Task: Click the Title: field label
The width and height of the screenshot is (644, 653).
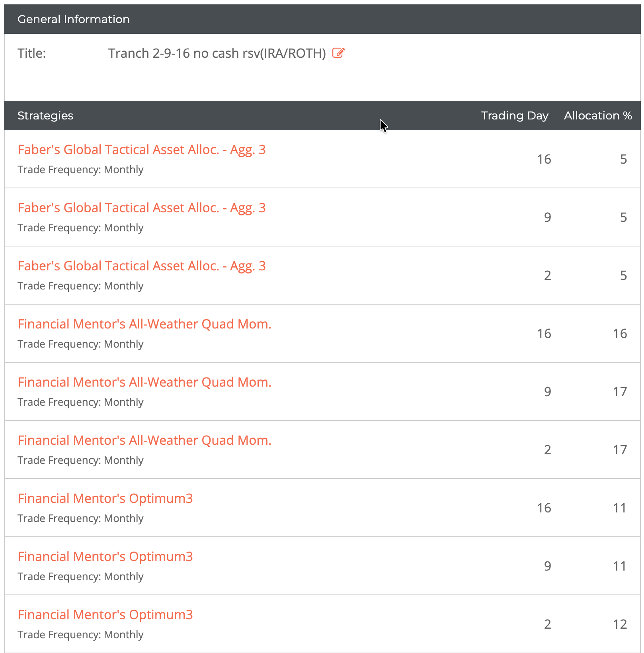Action: click(x=32, y=53)
